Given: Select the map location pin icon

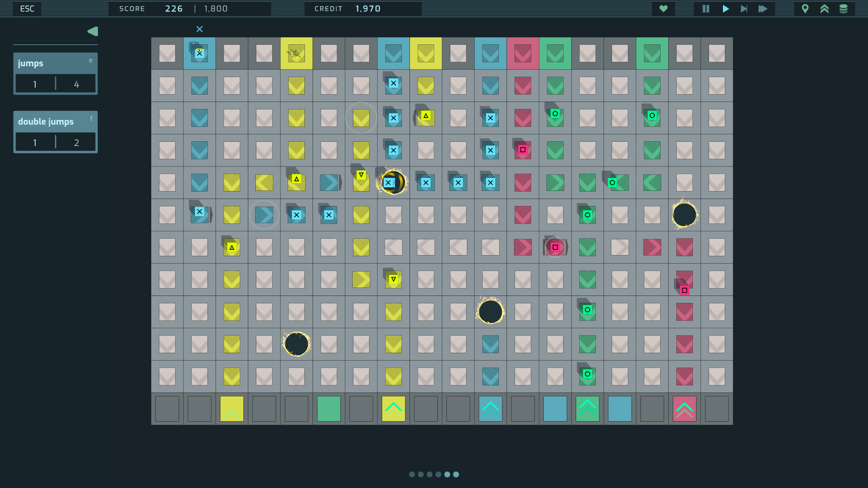Looking at the screenshot, I should click(805, 8).
